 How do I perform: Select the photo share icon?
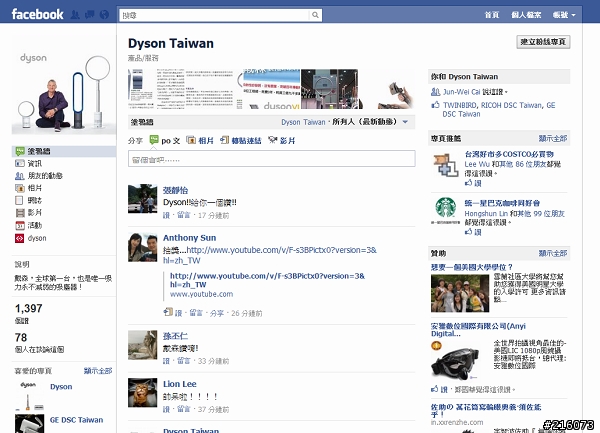(191, 140)
